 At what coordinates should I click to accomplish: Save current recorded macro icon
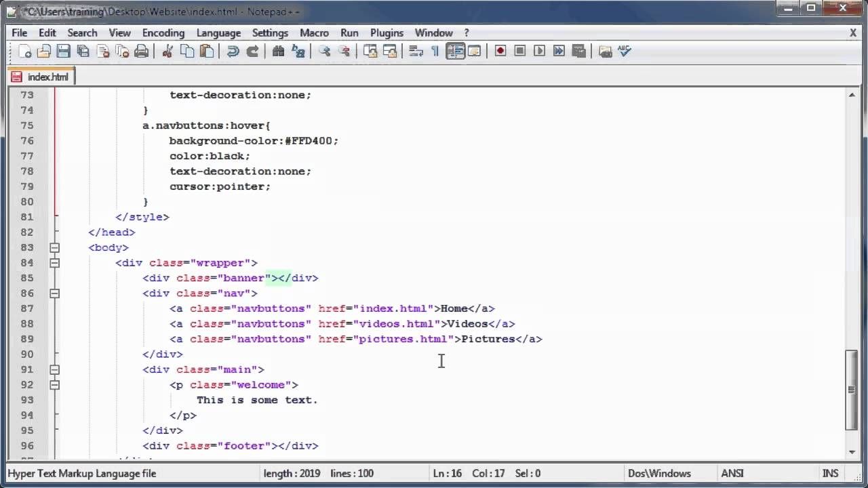click(578, 52)
